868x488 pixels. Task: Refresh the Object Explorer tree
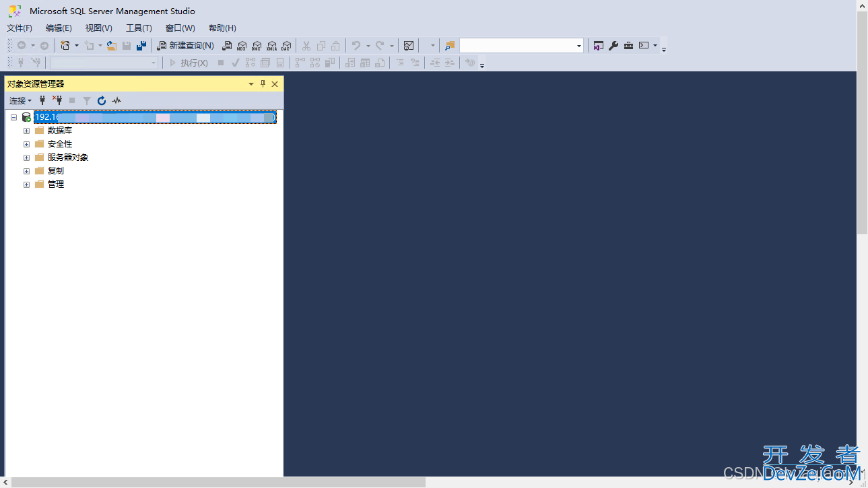pos(102,100)
